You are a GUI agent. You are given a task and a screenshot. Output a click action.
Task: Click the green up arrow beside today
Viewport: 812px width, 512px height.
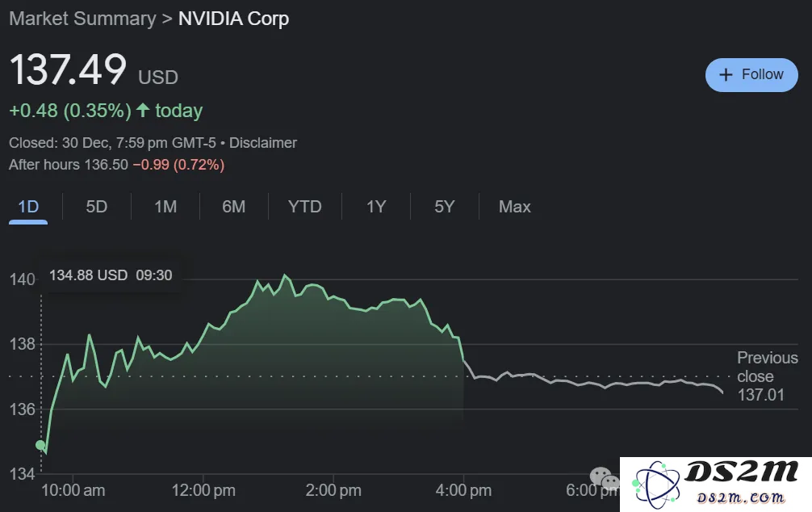tap(143, 110)
